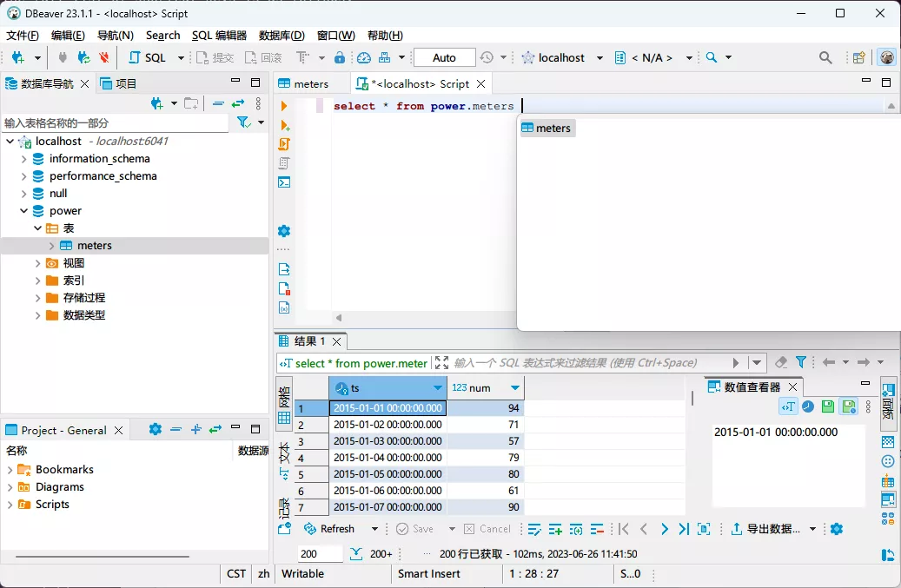Viewport: 901px width, 588px height.
Task: Toggle the connection lock icon
Action: click(x=339, y=57)
